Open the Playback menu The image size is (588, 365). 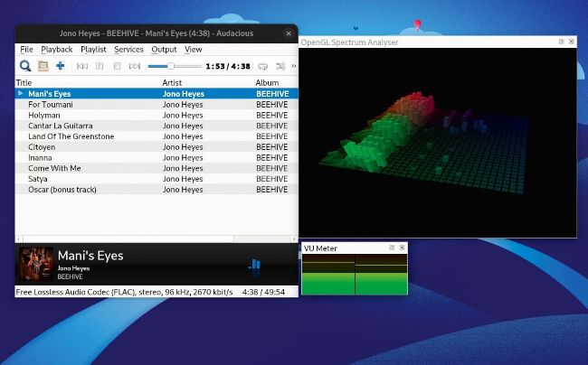pyautogui.click(x=56, y=50)
